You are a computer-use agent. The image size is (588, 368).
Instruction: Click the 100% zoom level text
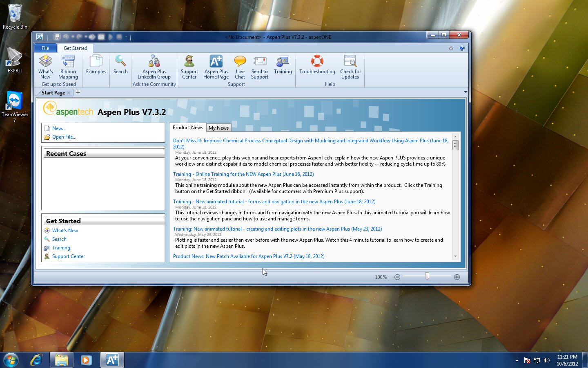click(381, 277)
